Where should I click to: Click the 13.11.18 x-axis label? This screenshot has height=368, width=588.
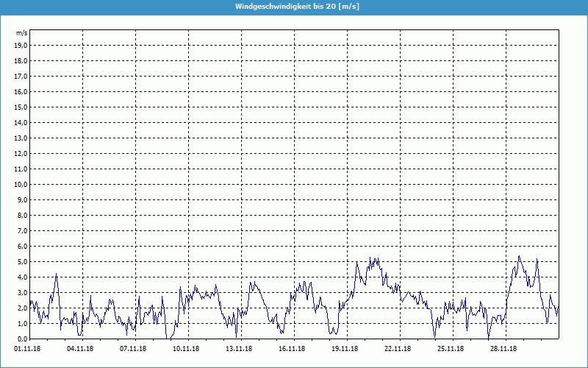(x=240, y=350)
